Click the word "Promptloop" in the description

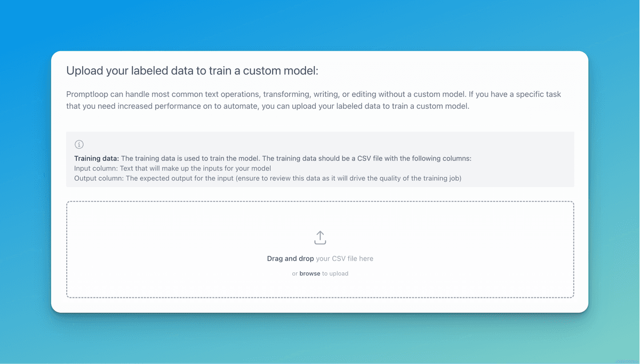click(x=87, y=94)
